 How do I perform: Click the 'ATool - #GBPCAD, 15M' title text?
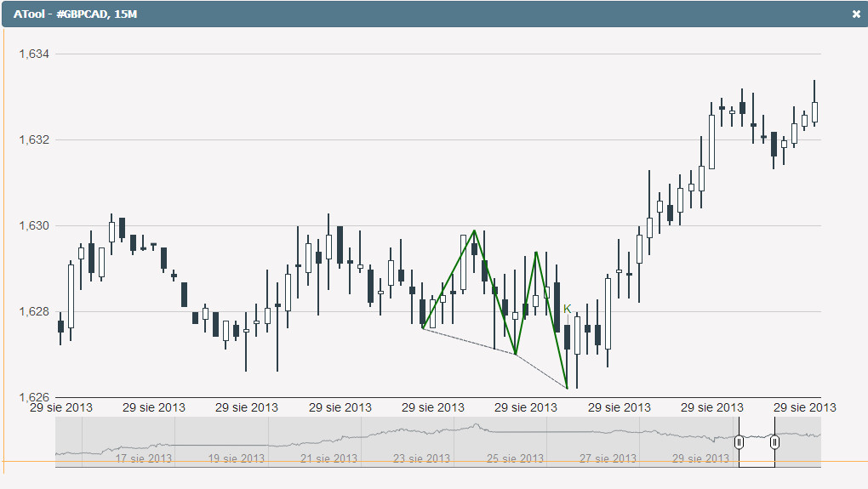point(75,14)
